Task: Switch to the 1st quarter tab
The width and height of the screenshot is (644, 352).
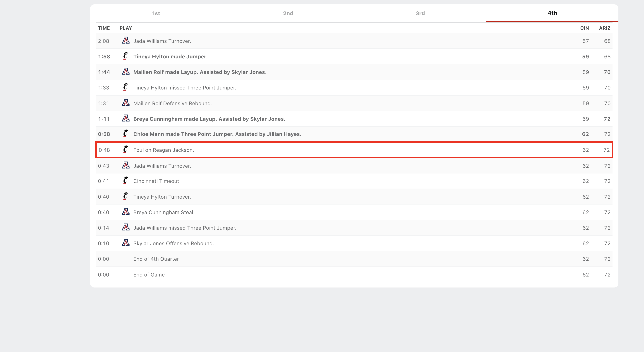Action: [156, 13]
